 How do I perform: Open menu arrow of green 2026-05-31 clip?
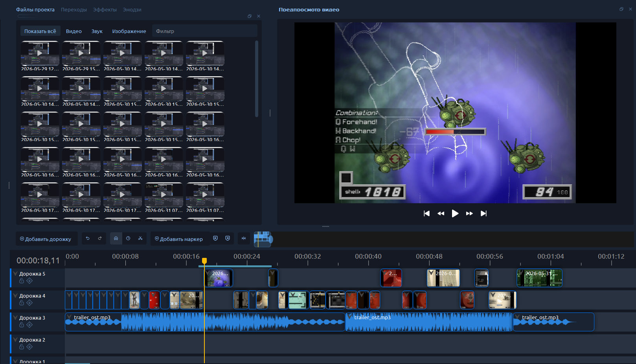point(521,273)
